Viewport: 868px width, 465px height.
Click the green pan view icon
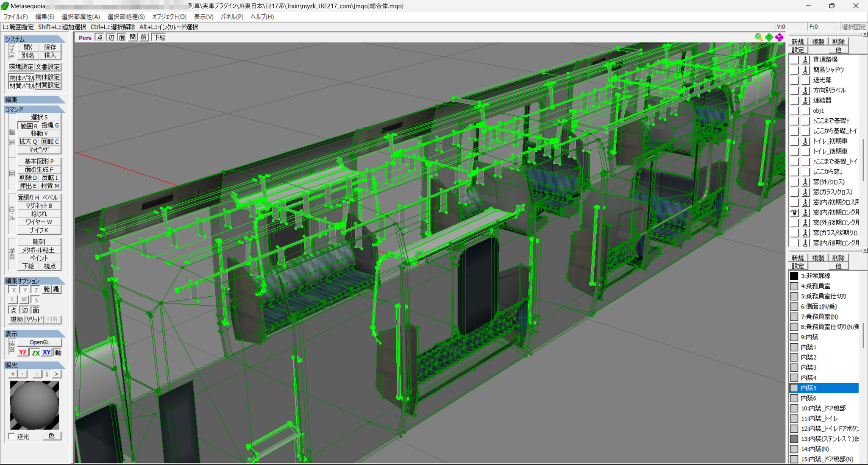click(769, 37)
